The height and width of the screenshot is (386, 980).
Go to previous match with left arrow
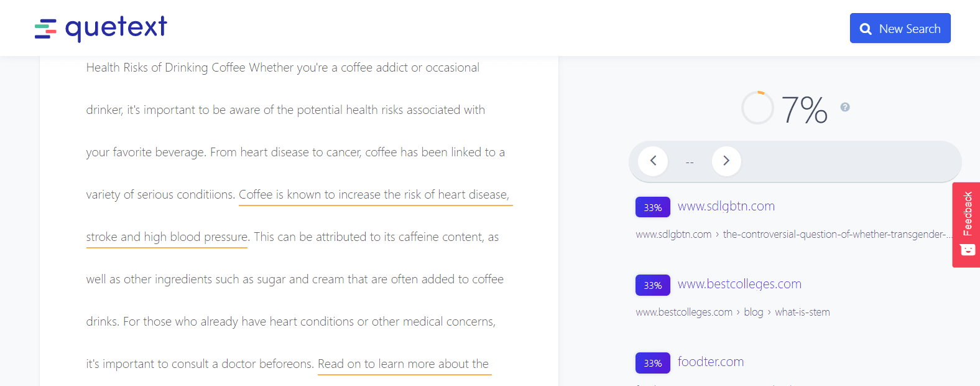click(x=653, y=161)
